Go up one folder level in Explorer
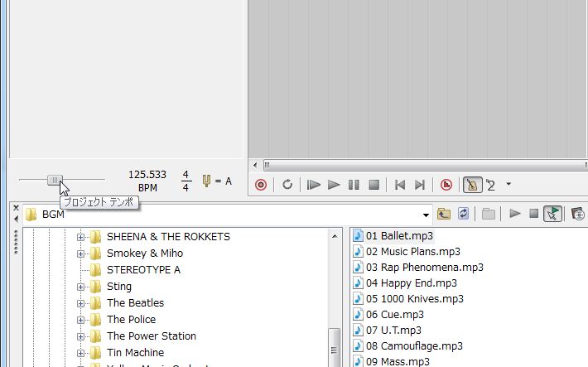The width and height of the screenshot is (588, 367). (x=444, y=214)
